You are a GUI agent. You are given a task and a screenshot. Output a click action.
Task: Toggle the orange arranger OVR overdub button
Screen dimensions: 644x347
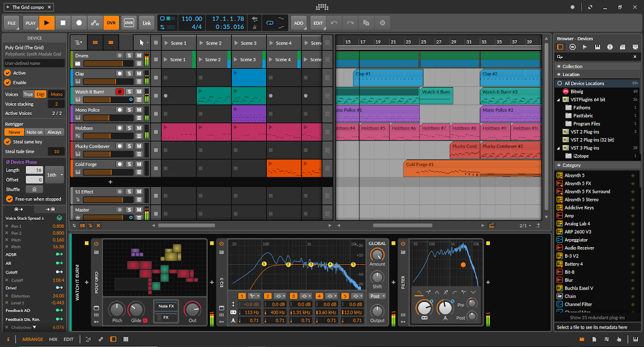pos(111,23)
